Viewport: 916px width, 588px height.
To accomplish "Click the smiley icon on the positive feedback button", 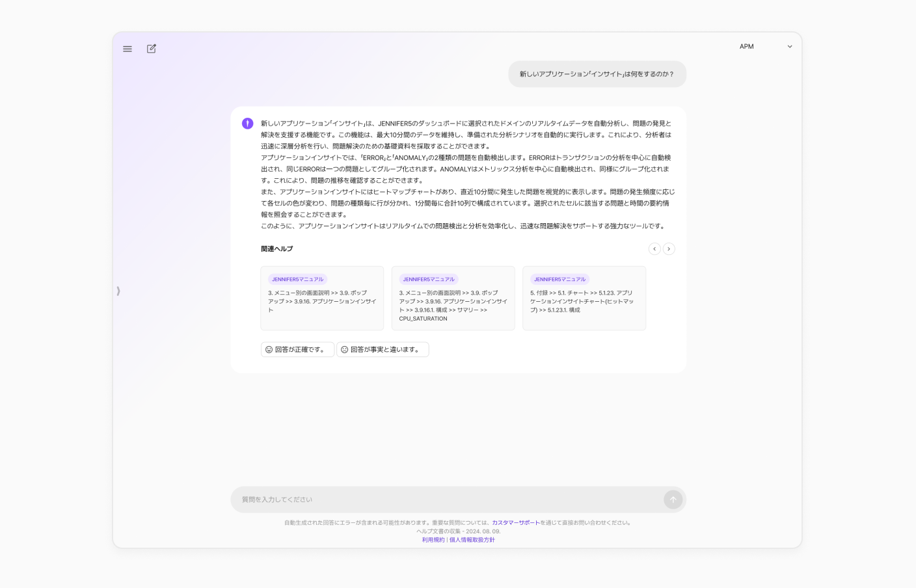I will (x=269, y=349).
